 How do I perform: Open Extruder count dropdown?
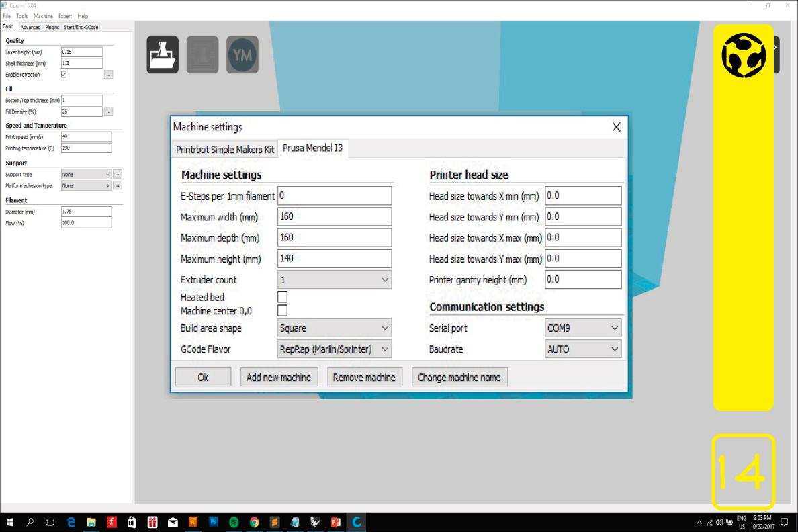(335, 280)
